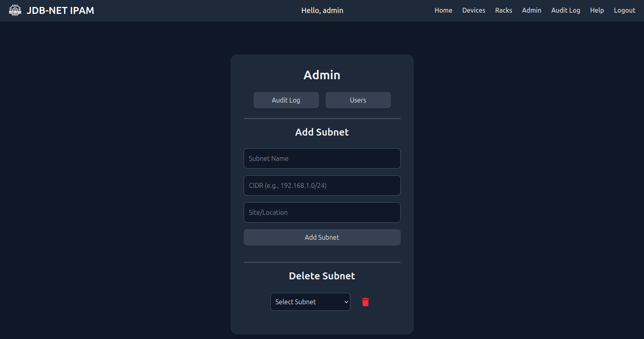Click the 'Hello, admin' greeting text
The width and height of the screenshot is (644, 339).
coord(322,11)
